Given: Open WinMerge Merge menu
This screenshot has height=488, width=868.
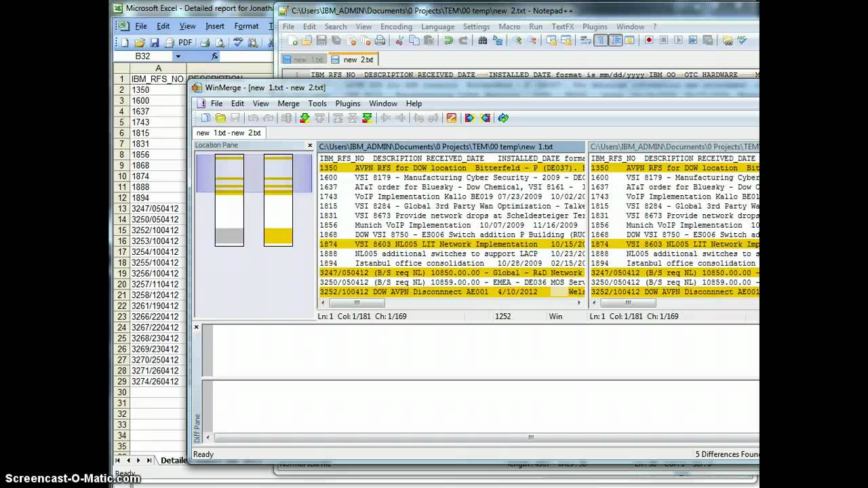Looking at the screenshot, I should tap(288, 104).
